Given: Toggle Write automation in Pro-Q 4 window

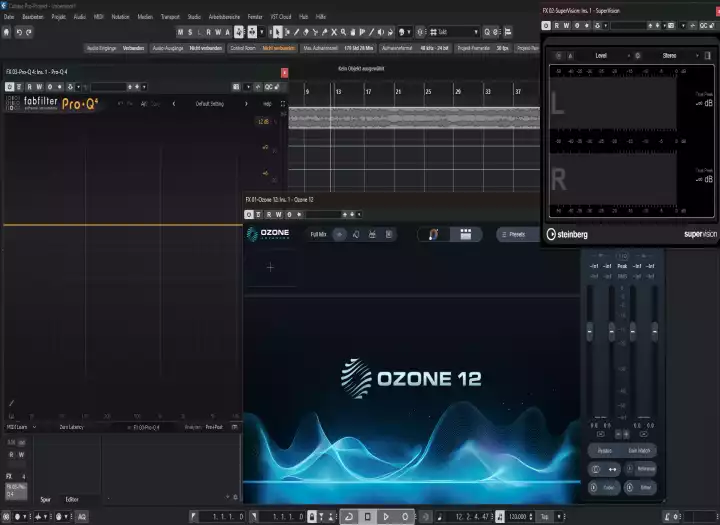Looking at the screenshot, I should (x=39, y=87).
